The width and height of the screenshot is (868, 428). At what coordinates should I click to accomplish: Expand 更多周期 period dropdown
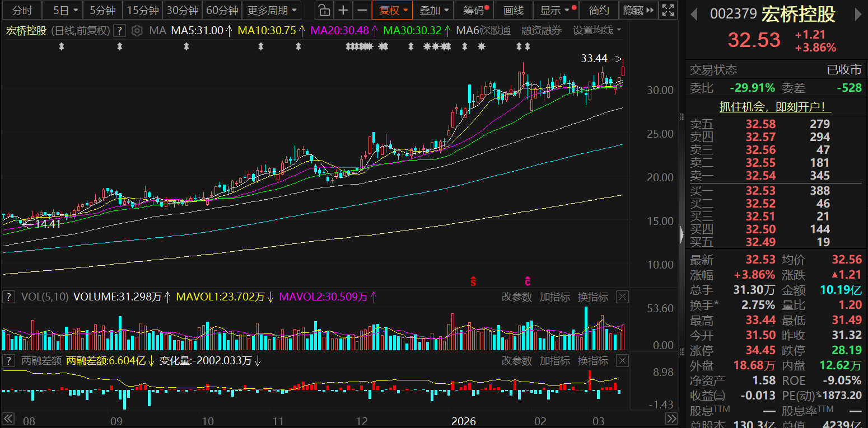click(x=272, y=10)
